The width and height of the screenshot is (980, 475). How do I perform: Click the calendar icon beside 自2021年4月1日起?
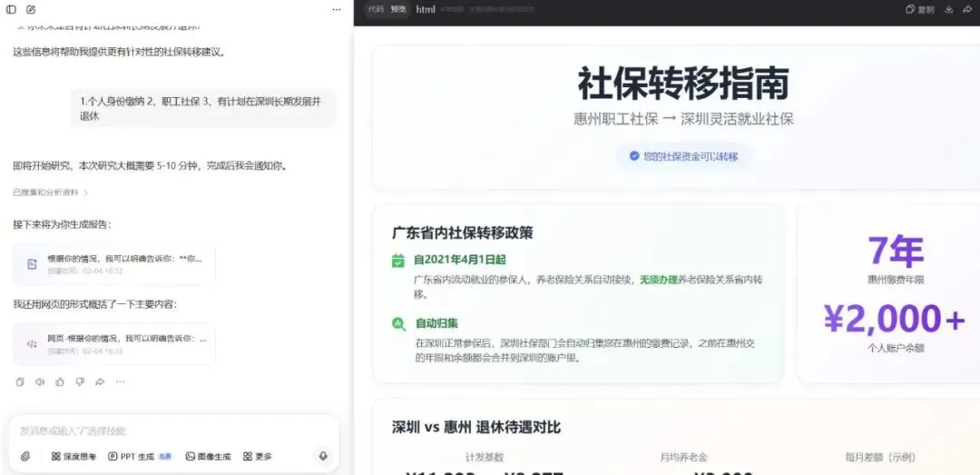click(x=397, y=261)
